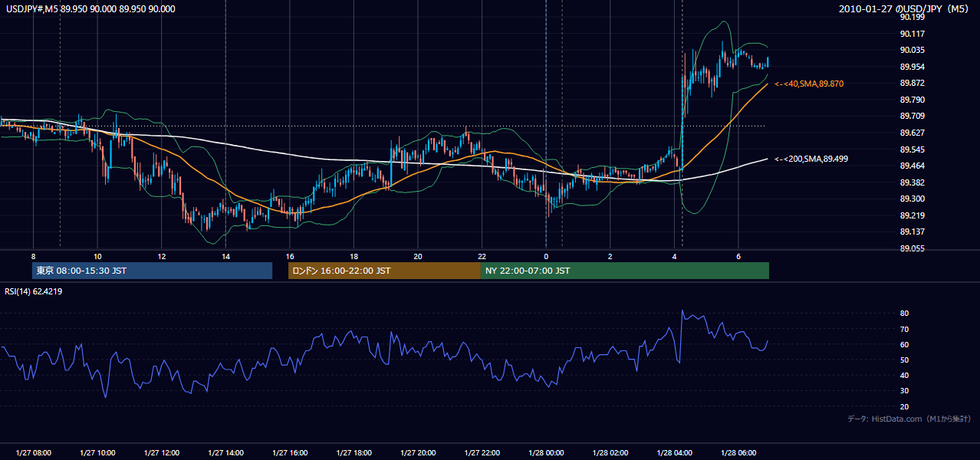Click the 90.199 price axis label

pyautogui.click(x=911, y=17)
